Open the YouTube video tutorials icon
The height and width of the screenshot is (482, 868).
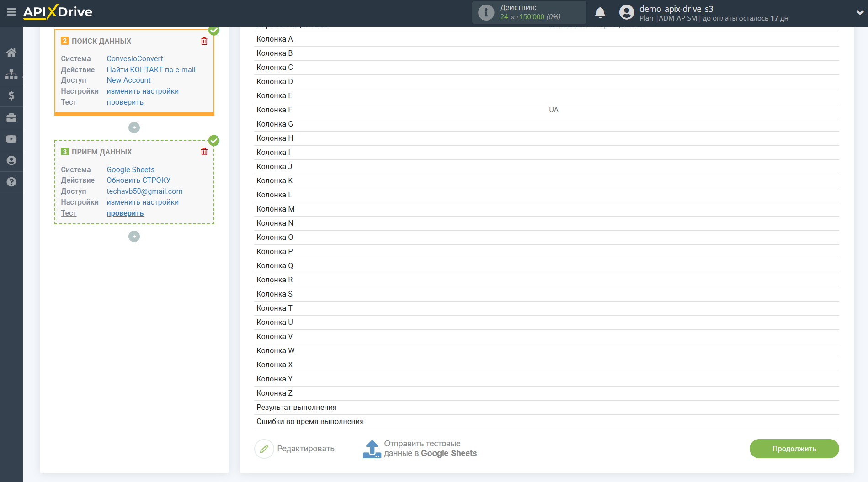point(11,139)
